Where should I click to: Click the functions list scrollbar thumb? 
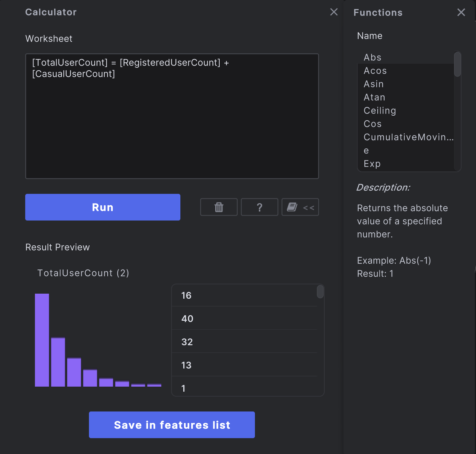457,64
